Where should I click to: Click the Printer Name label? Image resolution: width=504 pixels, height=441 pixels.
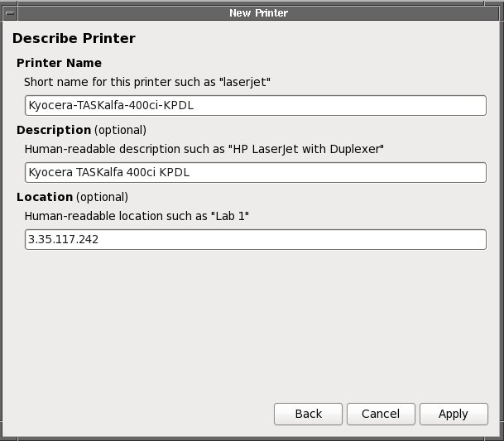pyautogui.click(x=59, y=63)
